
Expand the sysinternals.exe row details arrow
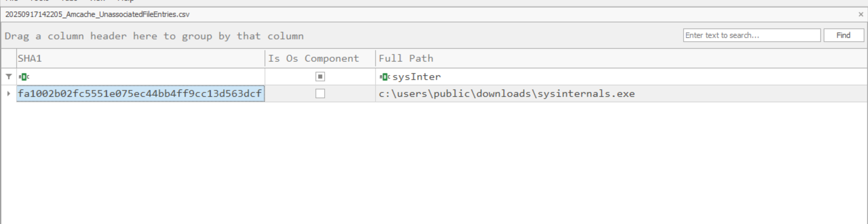point(9,93)
